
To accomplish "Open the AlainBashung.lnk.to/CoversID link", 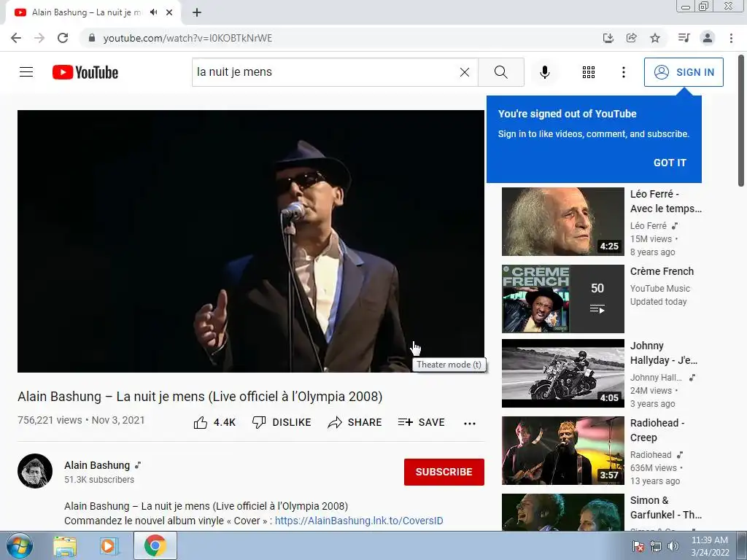I will click(359, 521).
